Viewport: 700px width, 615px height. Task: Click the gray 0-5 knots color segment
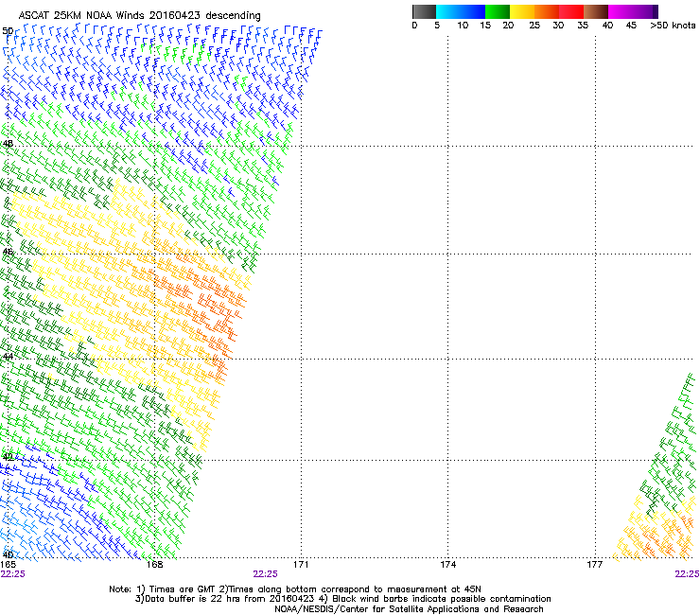click(424, 11)
